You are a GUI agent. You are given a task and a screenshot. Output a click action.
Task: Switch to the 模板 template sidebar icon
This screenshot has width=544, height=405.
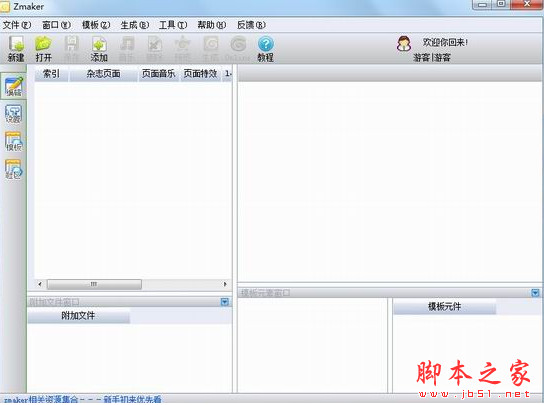[14, 142]
